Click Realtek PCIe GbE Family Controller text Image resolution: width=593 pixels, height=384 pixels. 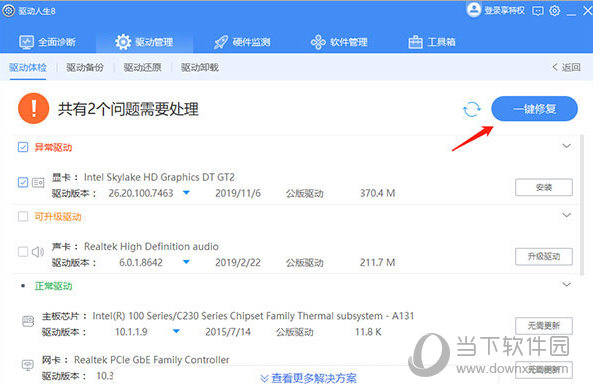click(x=152, y=360)
